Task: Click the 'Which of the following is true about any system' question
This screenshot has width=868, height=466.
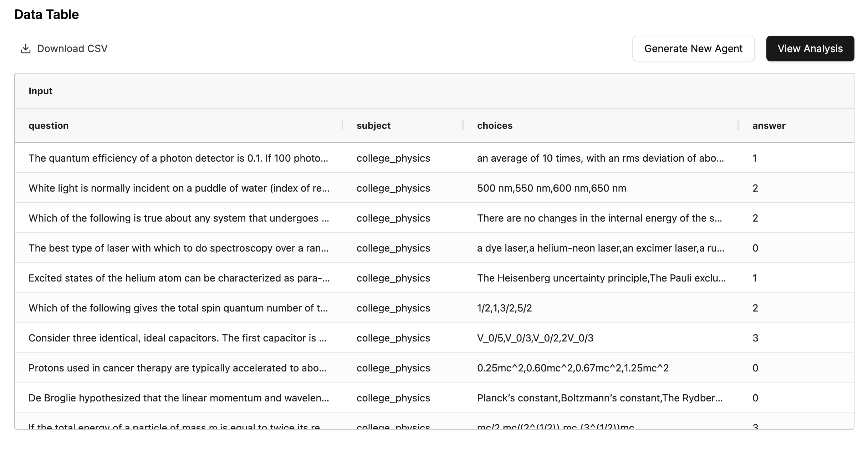Action: (179, 218)
